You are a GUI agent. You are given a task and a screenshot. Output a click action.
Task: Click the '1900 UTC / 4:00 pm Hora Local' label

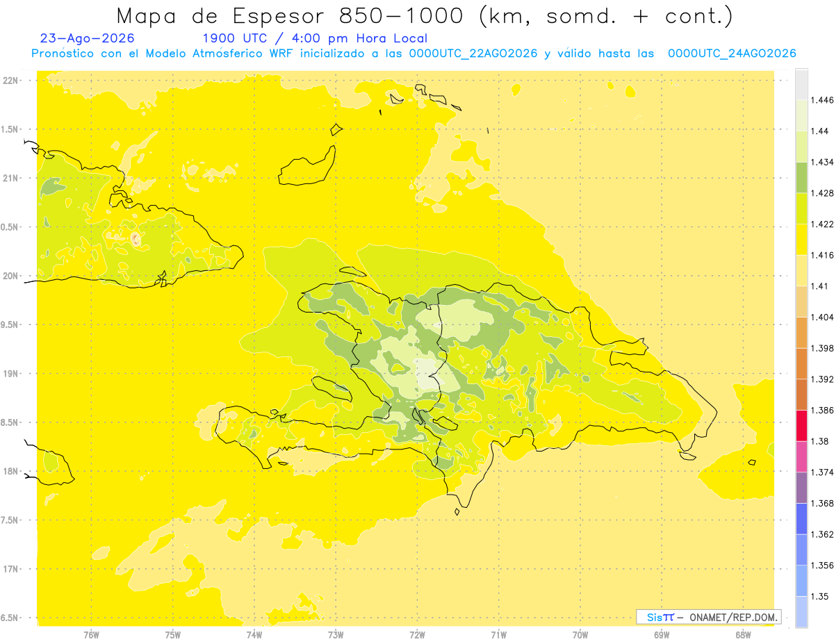pos(315,38)
